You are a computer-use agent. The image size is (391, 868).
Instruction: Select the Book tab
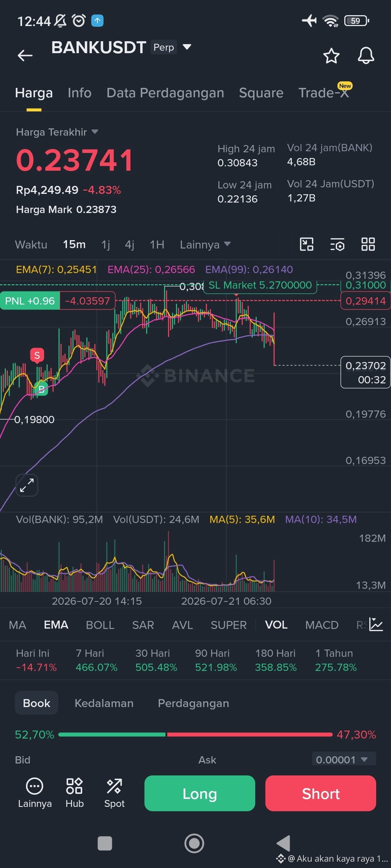[37, 703]
